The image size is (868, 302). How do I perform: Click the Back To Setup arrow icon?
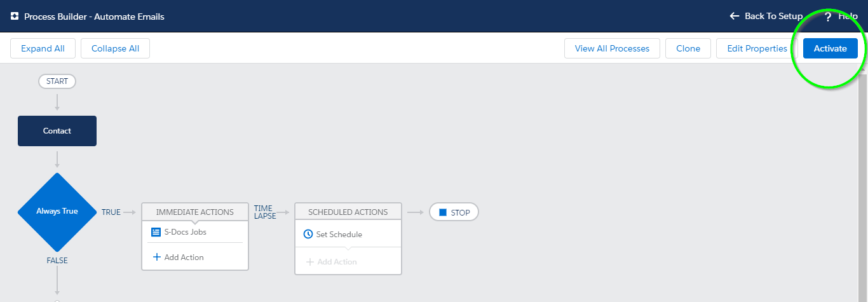point(735,16)
